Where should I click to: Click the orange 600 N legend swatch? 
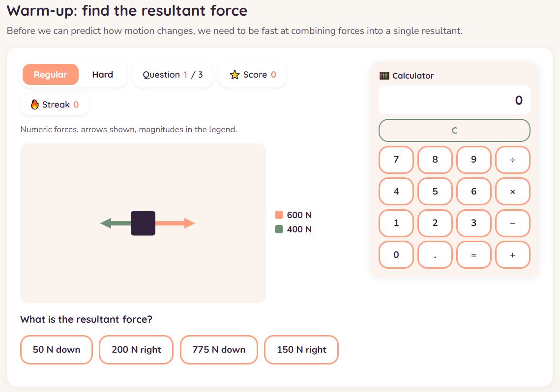pos(279,215)
